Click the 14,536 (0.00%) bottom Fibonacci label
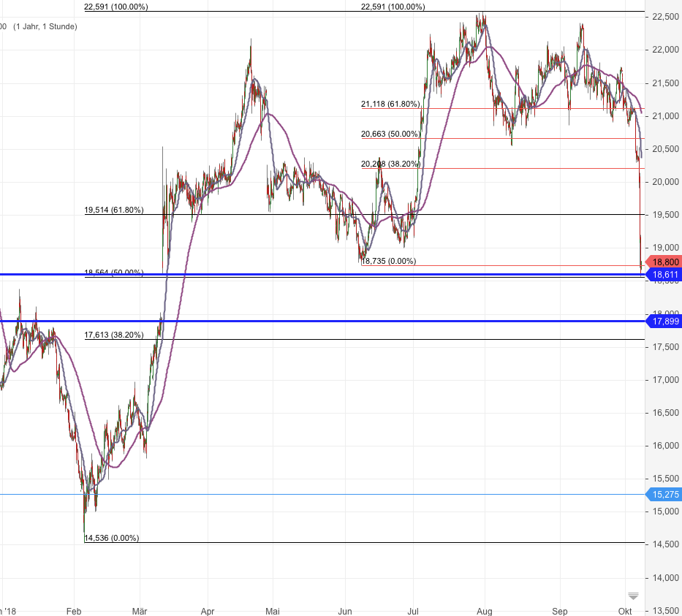 [x=111, y=537]
